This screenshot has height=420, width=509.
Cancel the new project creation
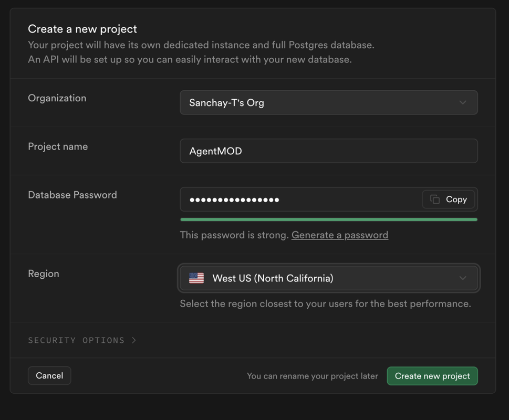coord(49,375)
